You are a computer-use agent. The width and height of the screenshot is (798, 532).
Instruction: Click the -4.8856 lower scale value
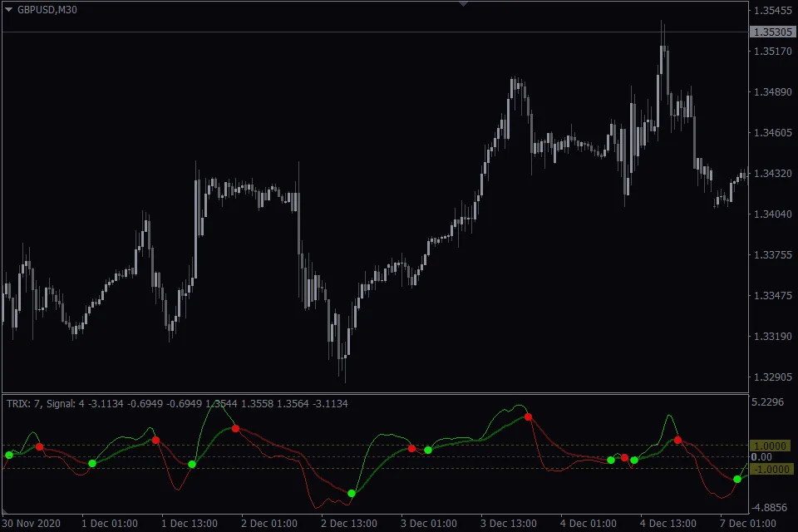click(x=771, y=506)
